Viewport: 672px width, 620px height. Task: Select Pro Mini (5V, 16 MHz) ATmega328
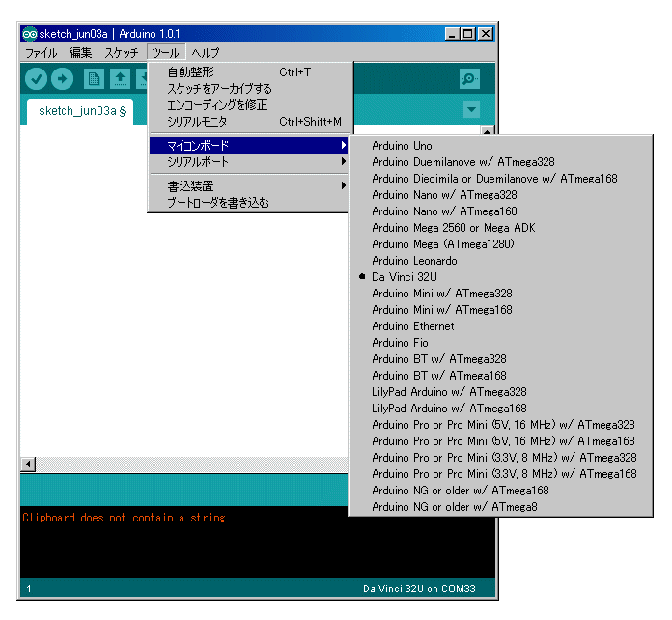[500, 425]
